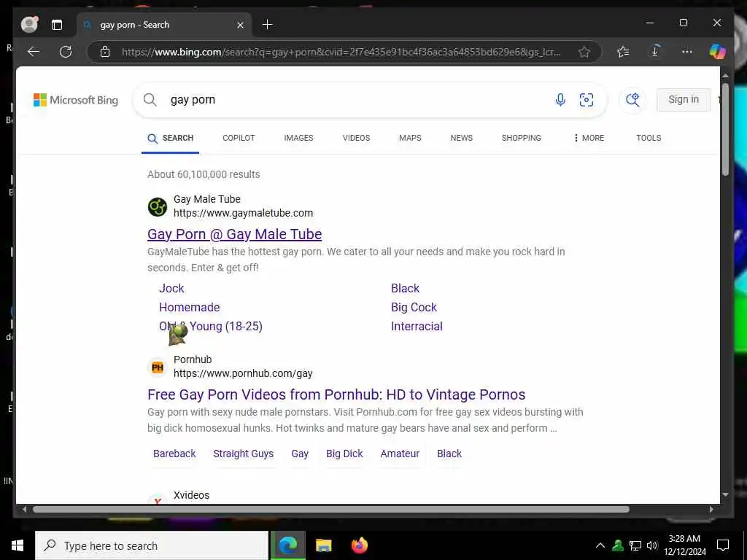Click the taskbar 'Type here to search' box
This screenshot has height=560, width=747.
pyautogui.click(x=152, y=545)
